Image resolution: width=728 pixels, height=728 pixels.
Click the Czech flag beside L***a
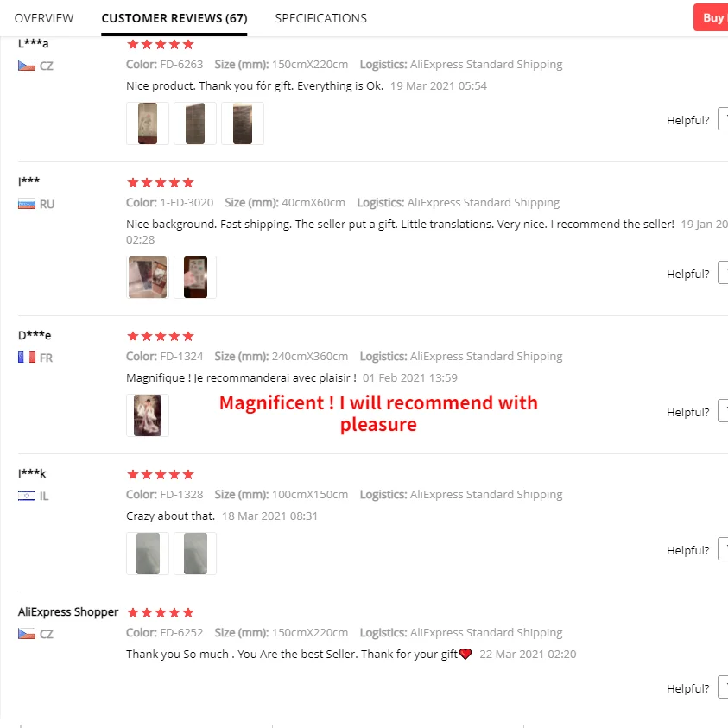(x=27, y=65)
